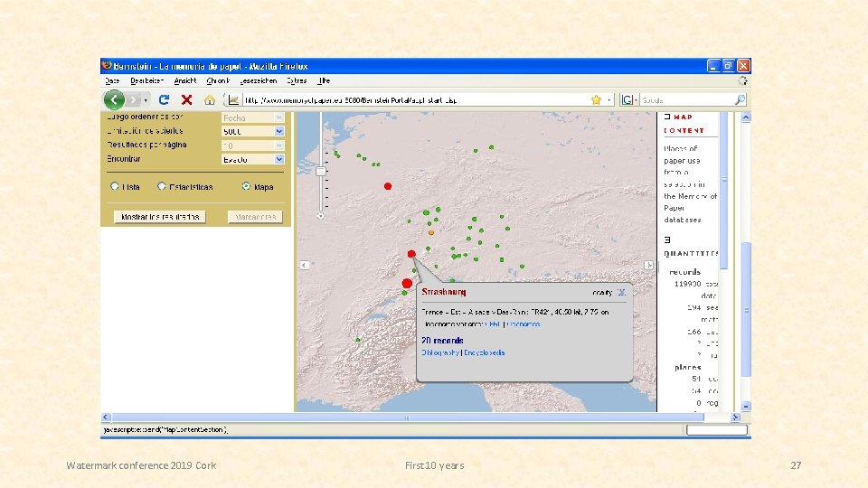This screenshot has height=488, width=868.
Task: Select the Mapa radio button
Action: (246, 186)
